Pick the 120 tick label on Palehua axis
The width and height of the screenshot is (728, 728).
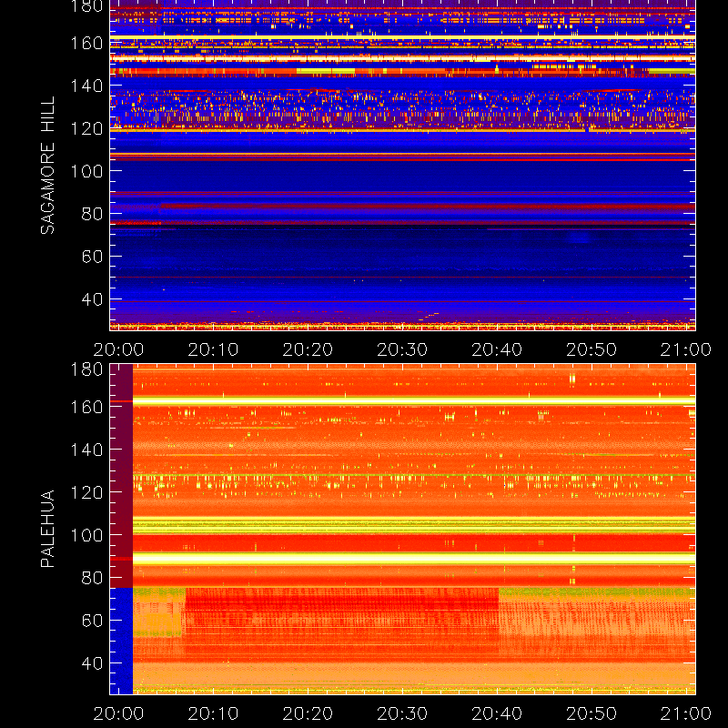tap(86, 492)
